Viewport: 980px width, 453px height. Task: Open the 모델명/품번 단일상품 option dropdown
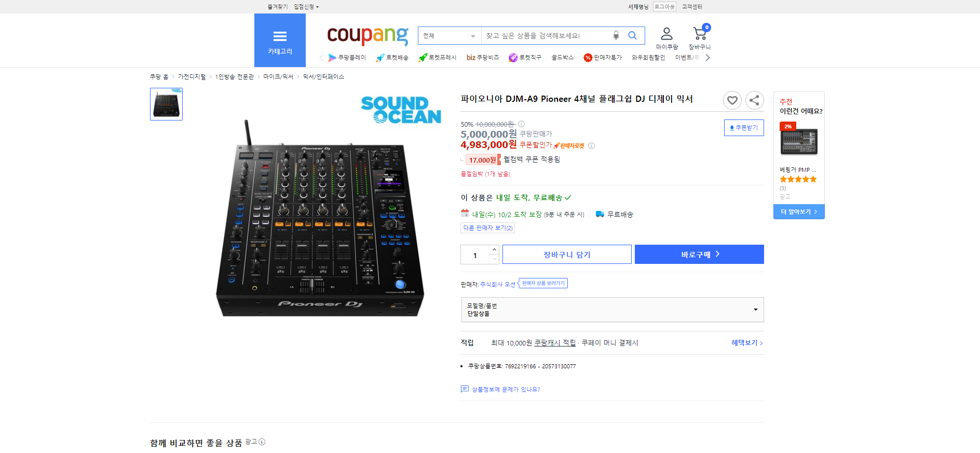(x=612, y=310)
